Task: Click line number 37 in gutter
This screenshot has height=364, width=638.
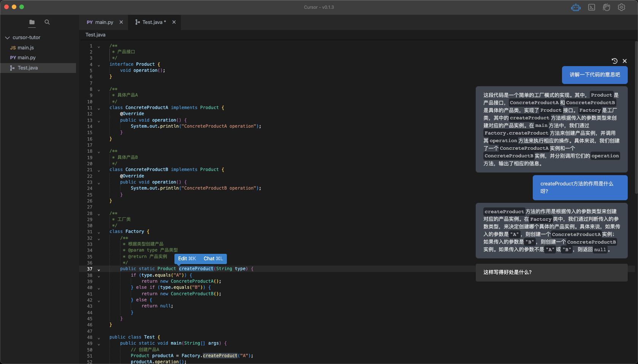Action: click(x=90, y=269)
